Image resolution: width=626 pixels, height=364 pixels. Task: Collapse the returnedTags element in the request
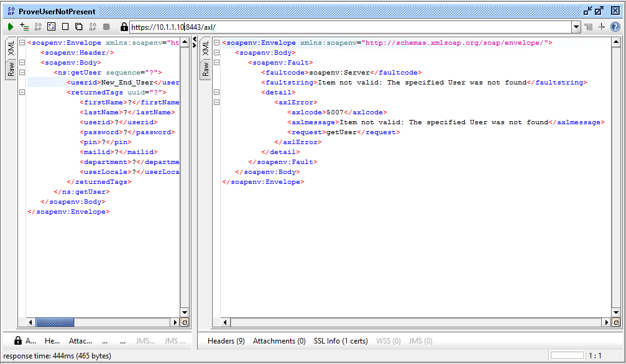(x=22, y=92)
